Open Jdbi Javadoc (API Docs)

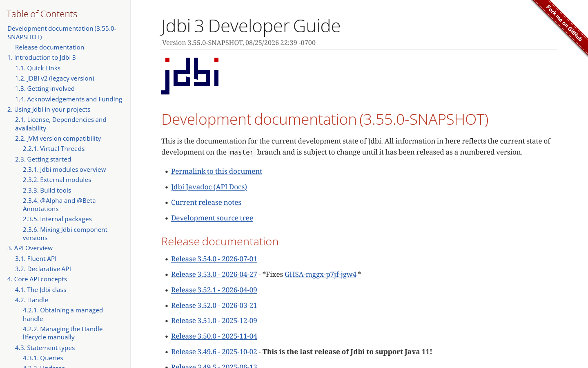pos(209,187)
